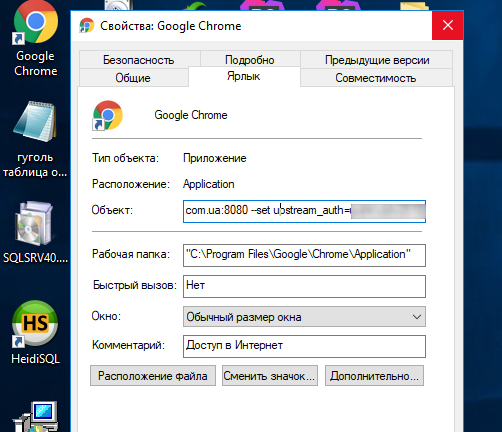Click the Приложение object type value

pyautogui.click(x=215, y=158)
